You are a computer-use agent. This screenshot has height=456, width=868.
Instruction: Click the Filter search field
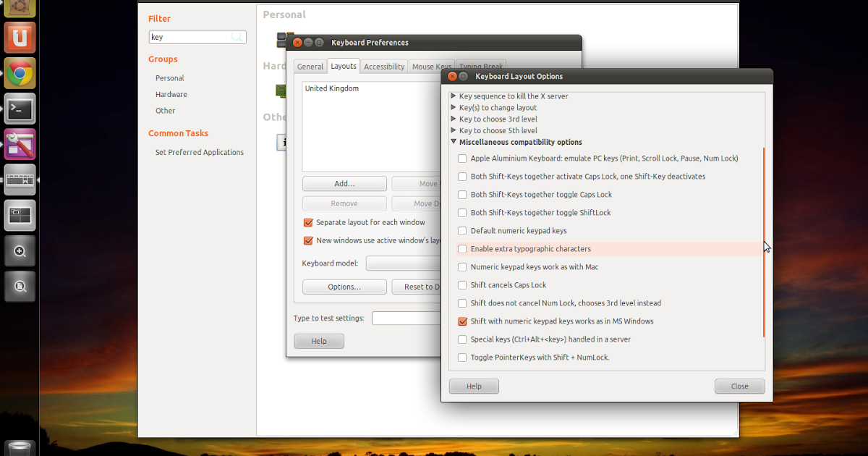(197, 37)
